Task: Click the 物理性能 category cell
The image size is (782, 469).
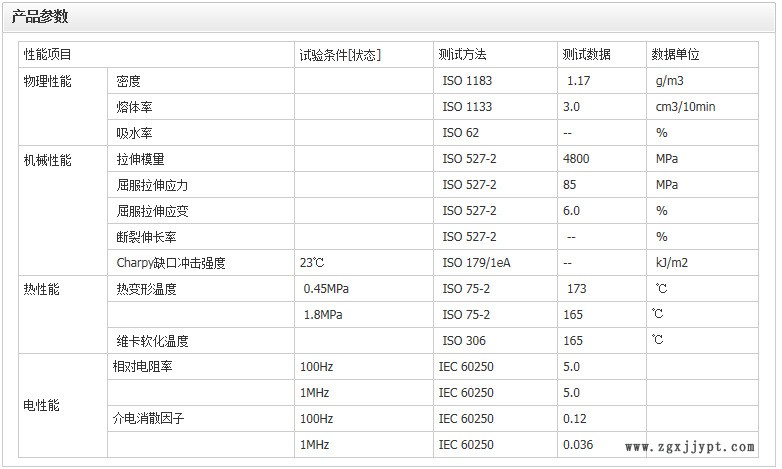Action: [48, 81]
